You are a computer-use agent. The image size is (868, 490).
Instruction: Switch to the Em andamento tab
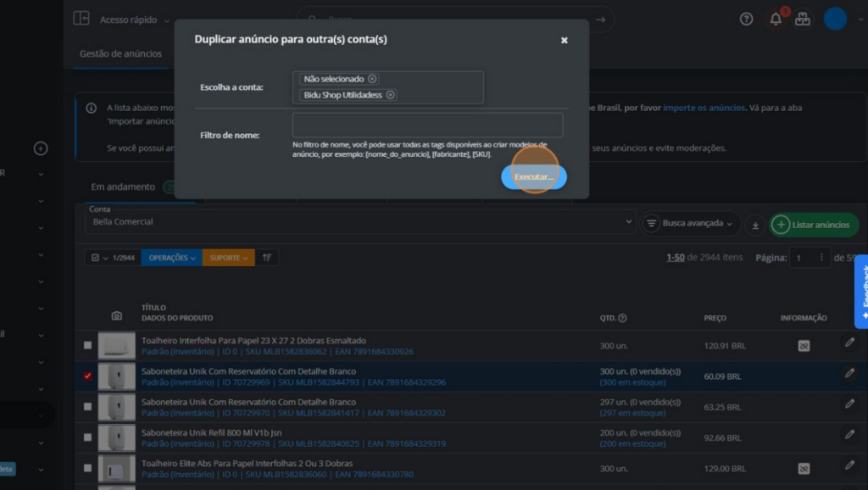tap(123, 187)
